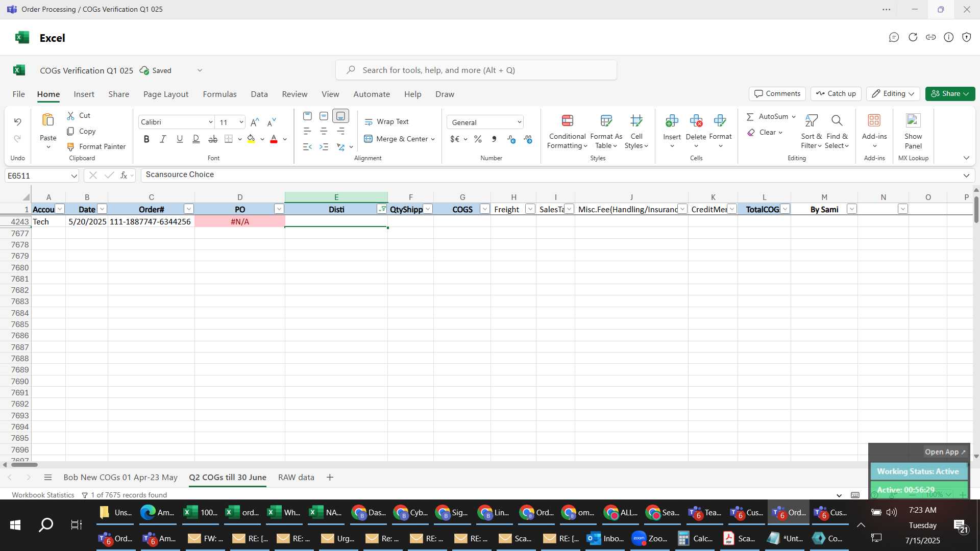Expand the formula bar

coord(966,176)
